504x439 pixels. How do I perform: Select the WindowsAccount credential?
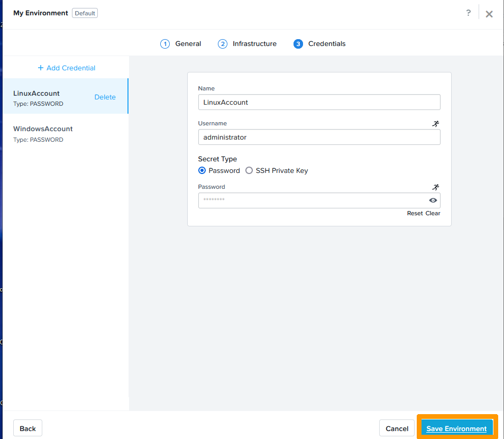43,129
